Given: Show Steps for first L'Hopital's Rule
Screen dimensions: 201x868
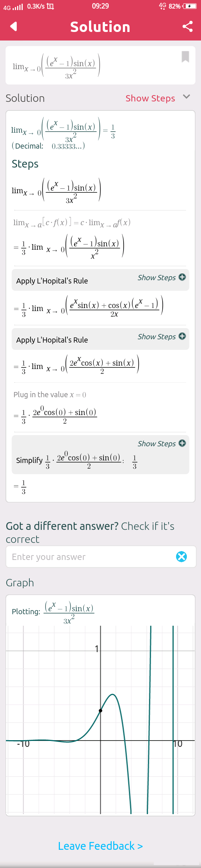Looking at the screenshot, I should tap(157, 278).
